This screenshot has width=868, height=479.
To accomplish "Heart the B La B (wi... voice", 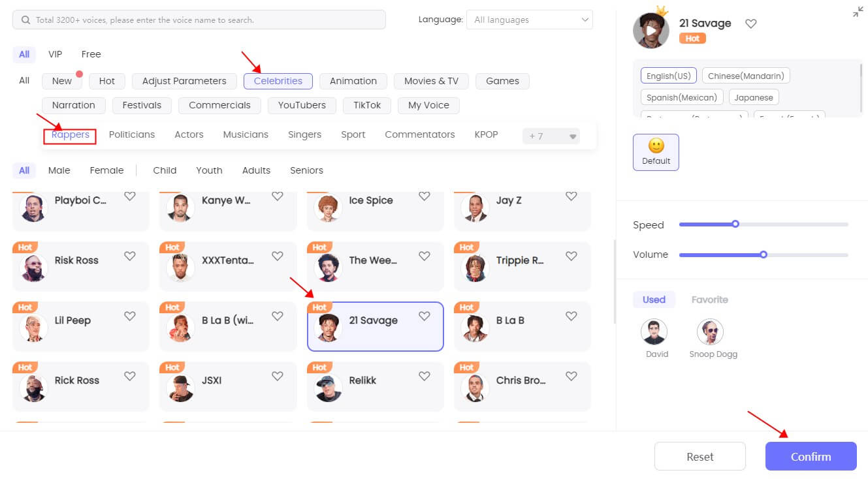I will (278, 316).
